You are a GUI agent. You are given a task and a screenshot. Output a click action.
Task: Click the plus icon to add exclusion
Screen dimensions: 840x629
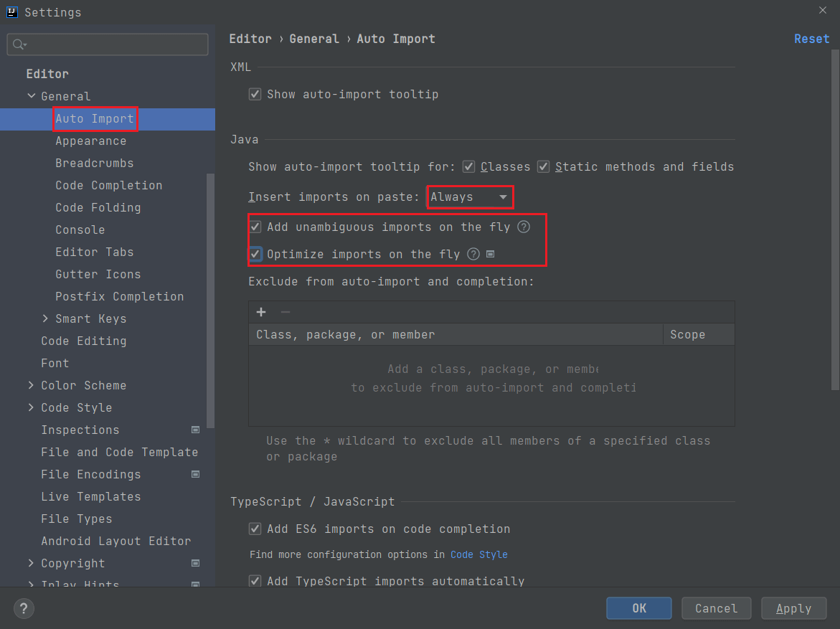pos(261,312)
